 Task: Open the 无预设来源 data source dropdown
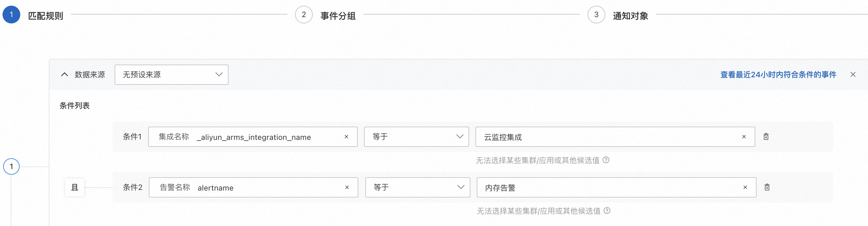[171, 74]
